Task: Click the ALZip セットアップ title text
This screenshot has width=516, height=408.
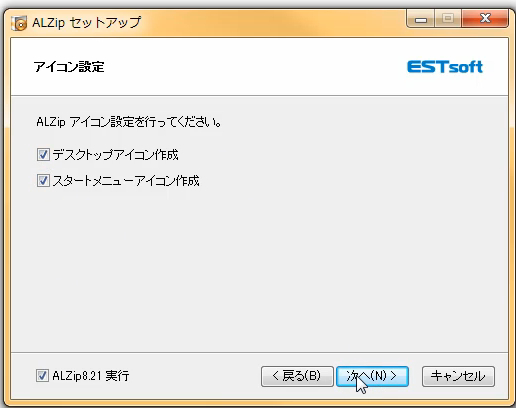Action: (87, 23)
